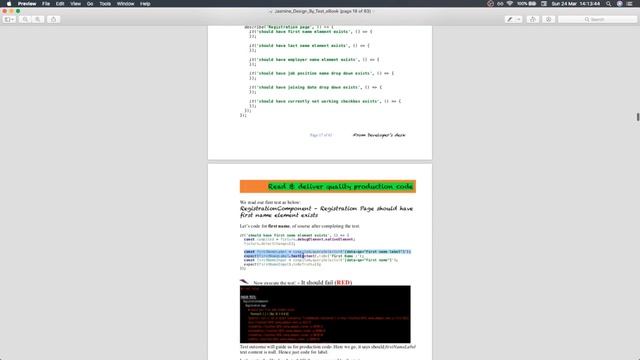Show the Markup toolbar
Viewport: 640px width, 360px height.
tap(549, 19)
